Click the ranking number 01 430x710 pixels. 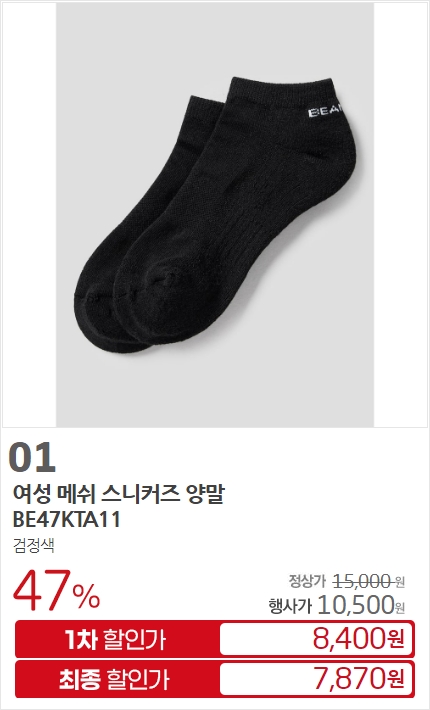32,457
